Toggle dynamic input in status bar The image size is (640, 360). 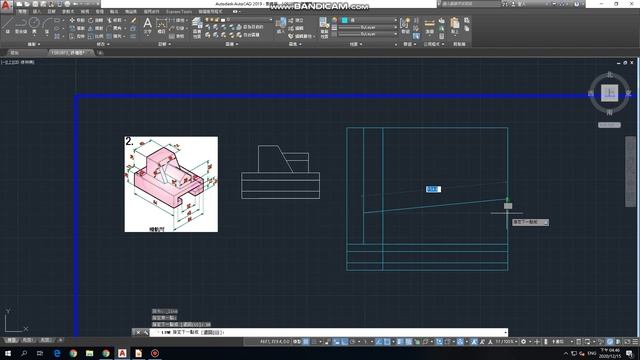(x=336, y=342)
